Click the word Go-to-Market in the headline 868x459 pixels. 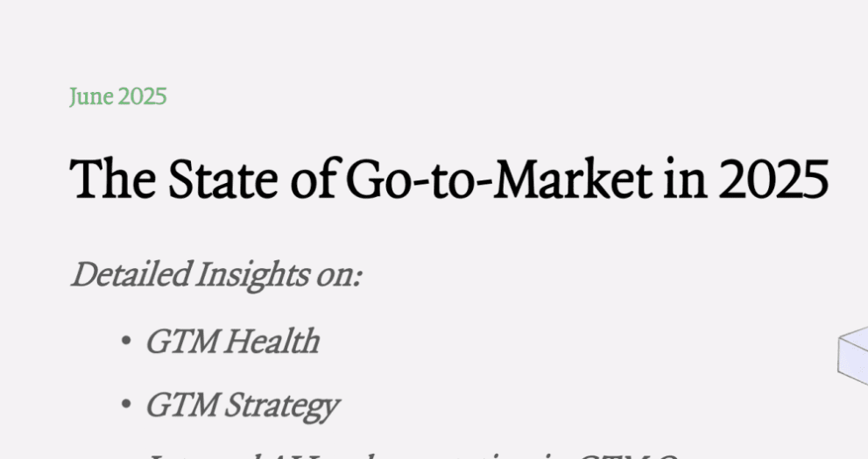point(498,180)
